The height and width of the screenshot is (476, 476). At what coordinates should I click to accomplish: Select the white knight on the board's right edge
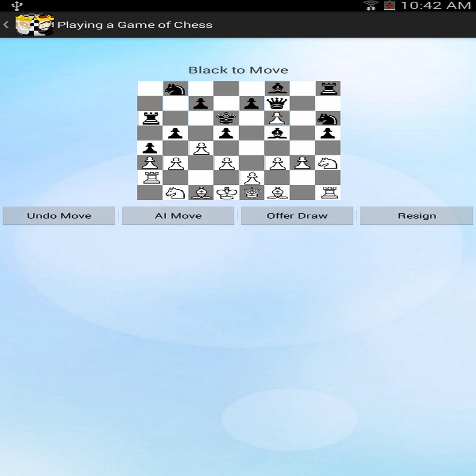coord(328,163)
